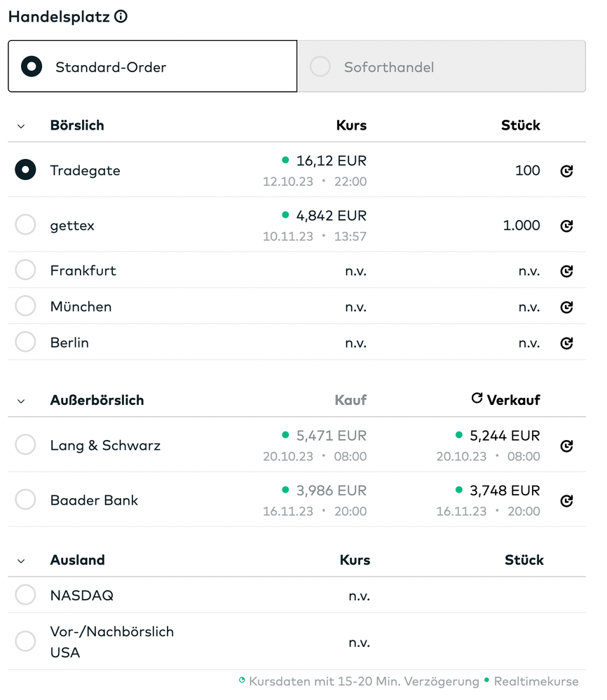Choose the Lang & Schwarz radio button
Image resolution: width=607 pixels, height=700 pixels.
[x=25, y=444]
